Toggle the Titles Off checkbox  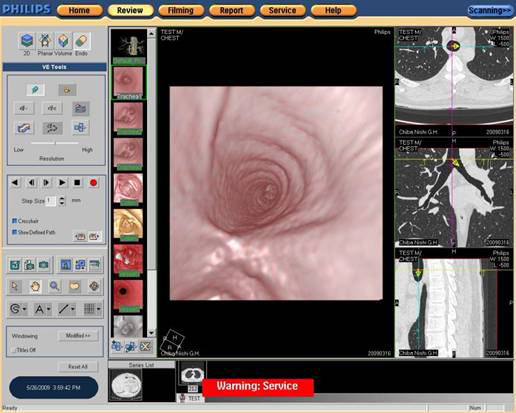(x=14, y=350)
